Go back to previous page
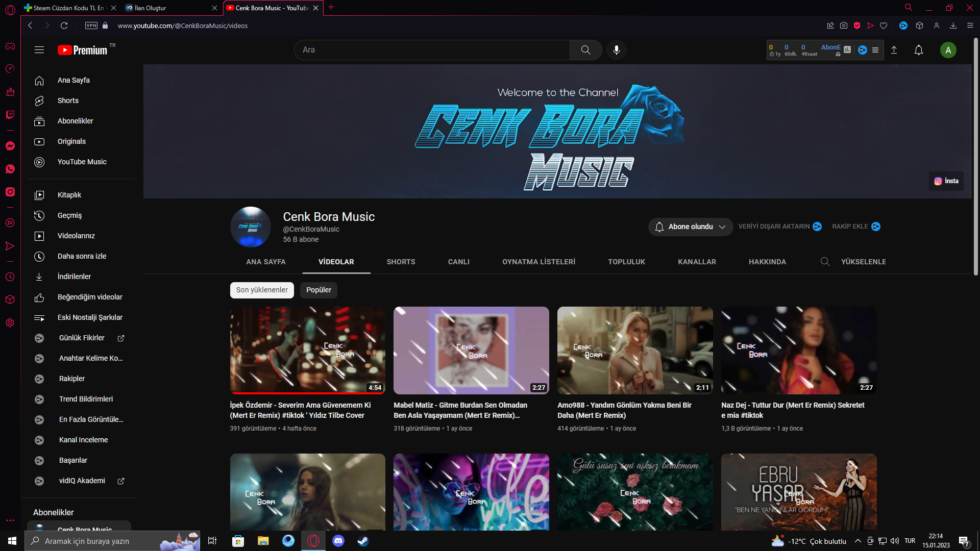980x551 pixels. pos(30,26)
